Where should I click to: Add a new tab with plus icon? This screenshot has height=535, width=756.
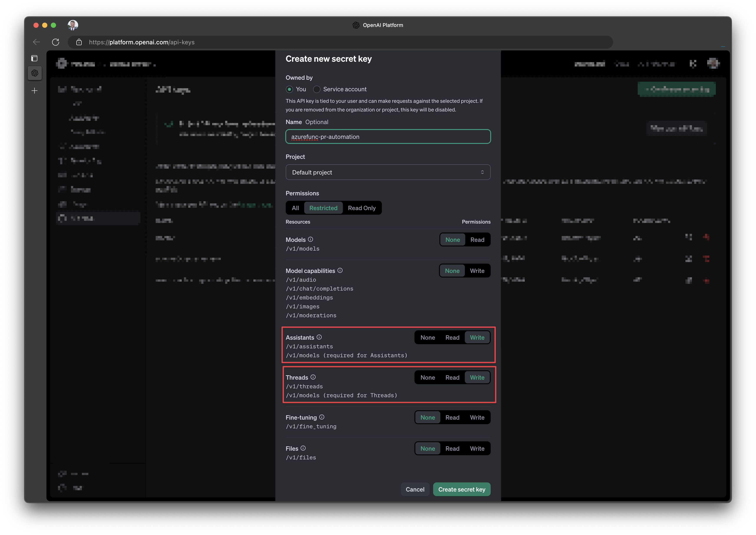point(35,91)
